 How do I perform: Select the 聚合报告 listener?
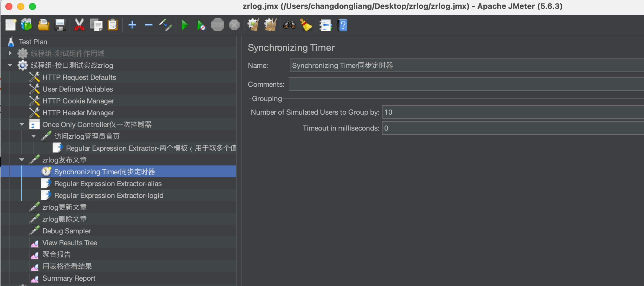(56, 254)
